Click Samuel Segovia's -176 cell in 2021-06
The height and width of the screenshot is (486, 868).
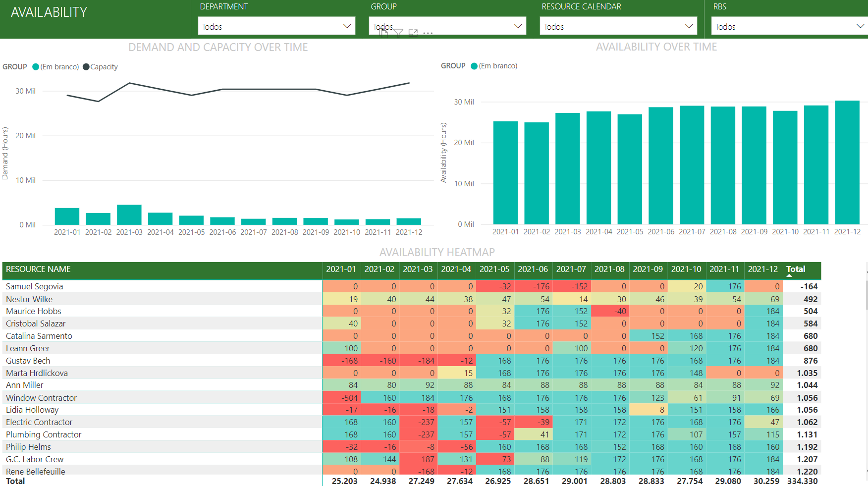tap(534, 286)
